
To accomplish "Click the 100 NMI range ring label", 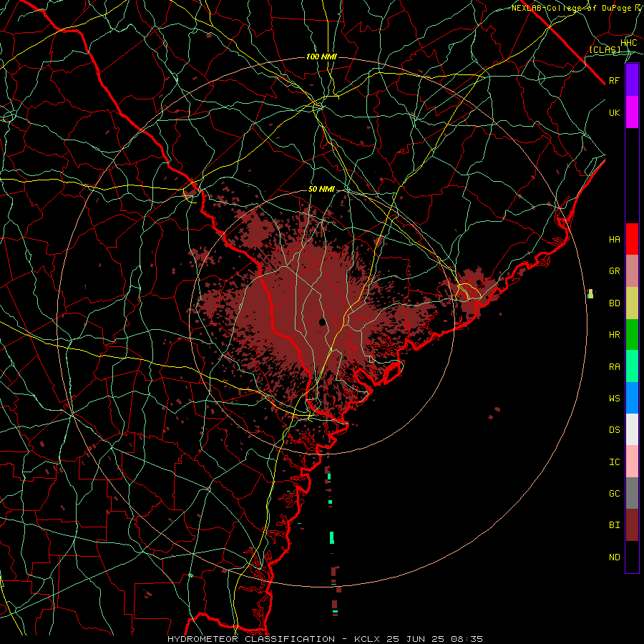I will [321, 57].
